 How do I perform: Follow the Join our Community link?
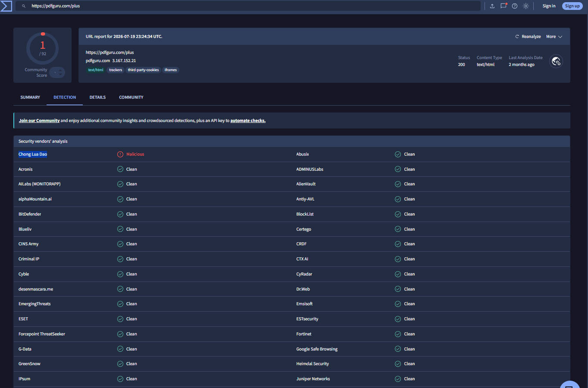point(39,121)
